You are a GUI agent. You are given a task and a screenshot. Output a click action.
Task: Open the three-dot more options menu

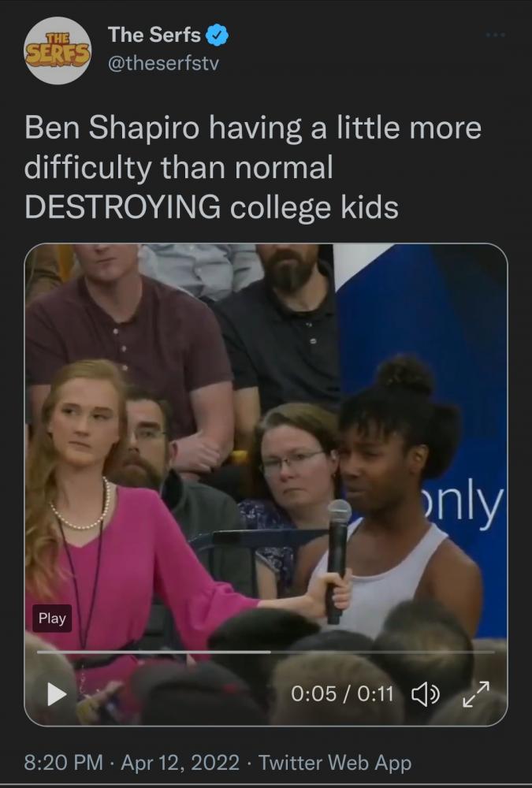(496, 35)
